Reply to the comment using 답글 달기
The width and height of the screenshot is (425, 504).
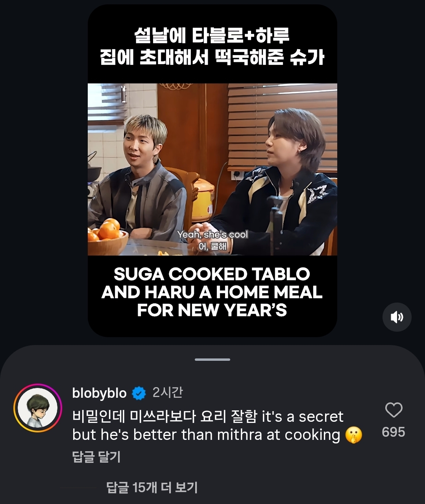pyautogui.click(x=96, y=457)
